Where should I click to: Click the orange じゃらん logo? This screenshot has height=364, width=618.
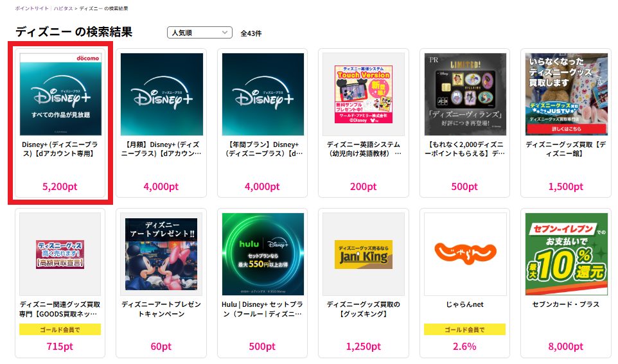pyautogui.click(x=465, y=252)
